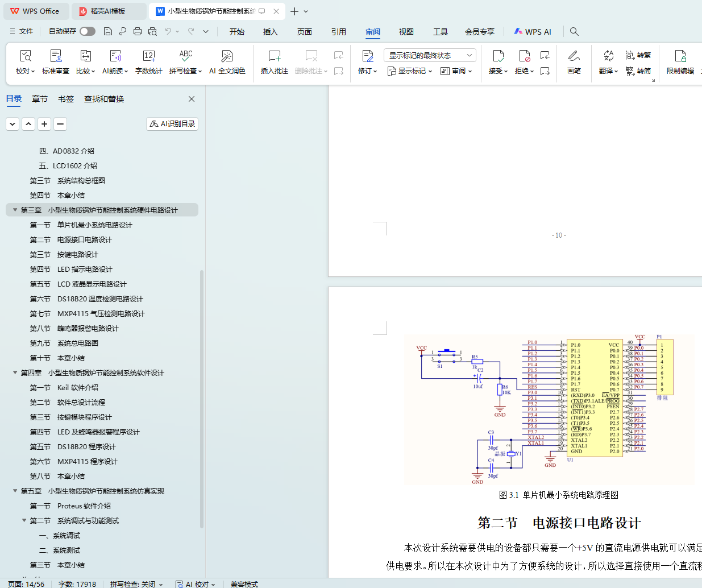Open the 显示标记的最终状态 dropdown
Screen dimensions: 702x588
click(x=430, y=55)
